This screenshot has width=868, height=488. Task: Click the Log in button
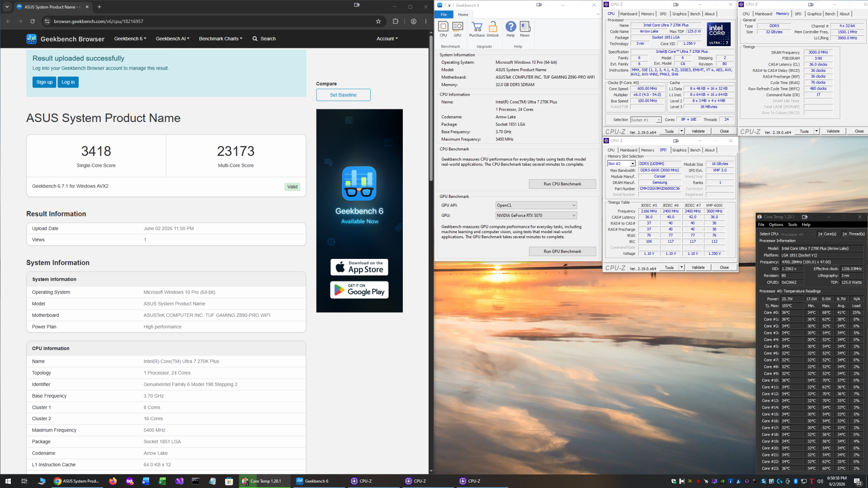click(x=68, y=82)
